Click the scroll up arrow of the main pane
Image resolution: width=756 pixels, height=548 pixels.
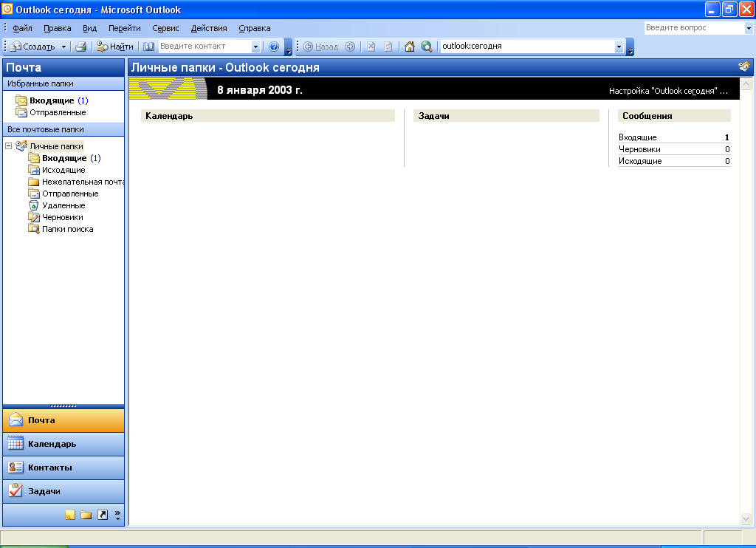[746, 84]
